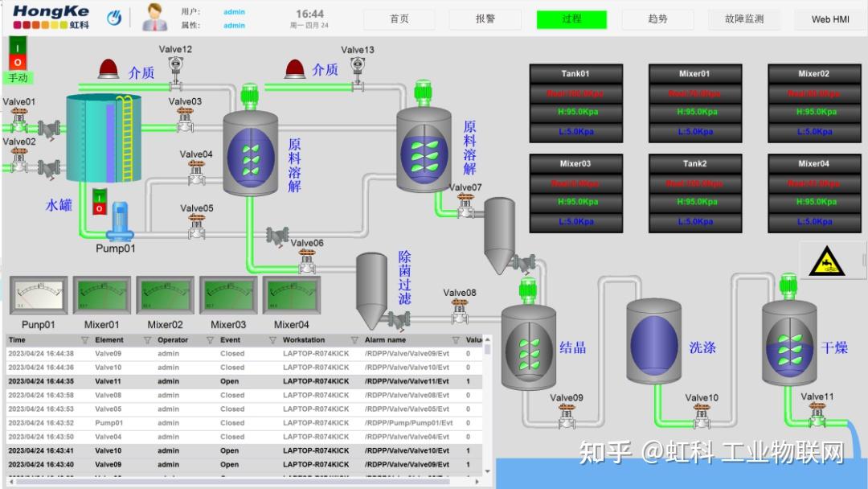This screenshot has width=868, height=489.
Task: Click the blue circular sync icon near the logo
Action: (x=114, y=15)
